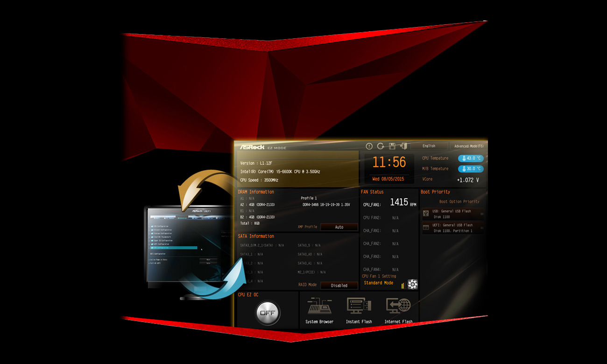Launch Instant Flash utility
Screen dimensions: 607x364
coord(359,310)
